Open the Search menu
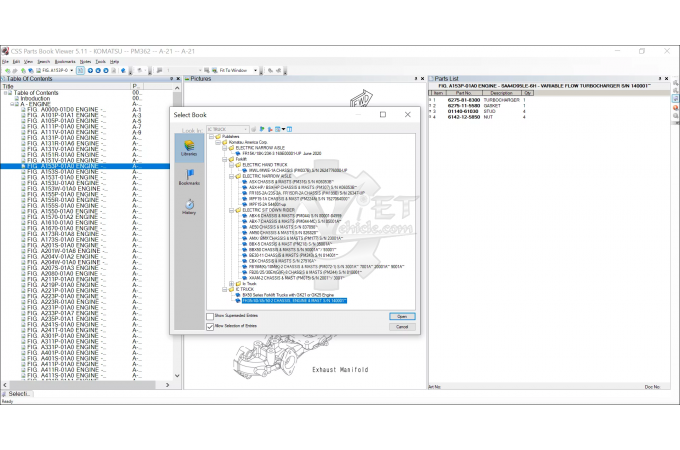The width and height of the screenshot is (680, 450). [43, 62]
